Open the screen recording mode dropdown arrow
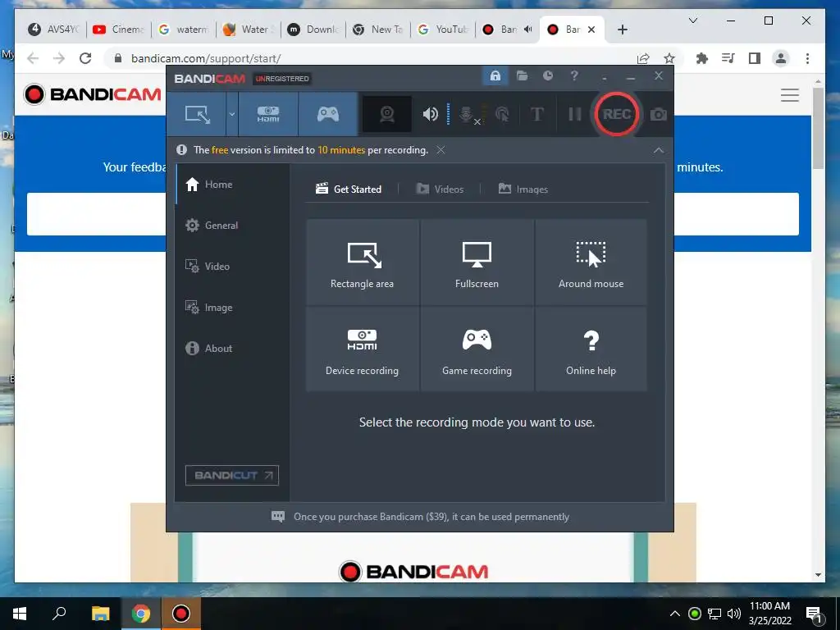Viewport: 840px width, 630px height. pos(232,114)
